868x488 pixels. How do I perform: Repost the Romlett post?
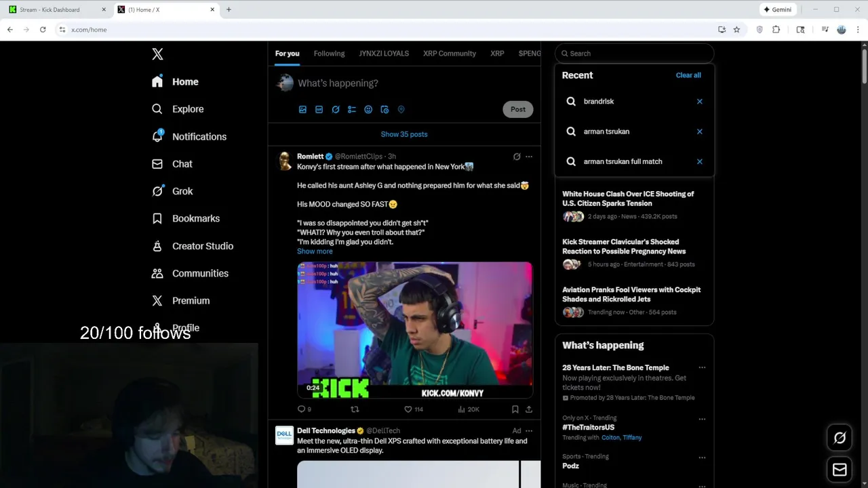355,409
